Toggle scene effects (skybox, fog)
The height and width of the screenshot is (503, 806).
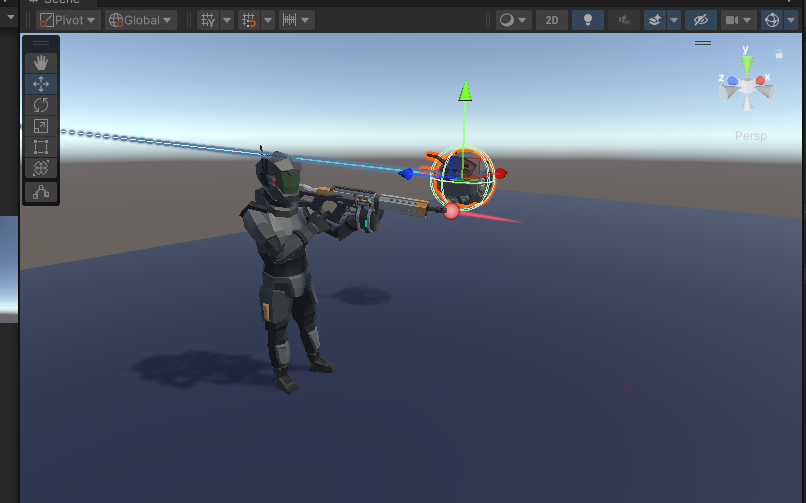pyautogui.click(x=655, y=20)
